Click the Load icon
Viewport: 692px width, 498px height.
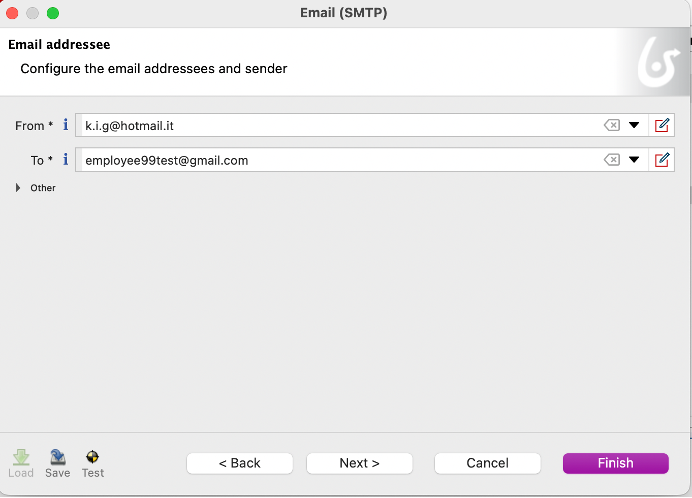(21, 463)
